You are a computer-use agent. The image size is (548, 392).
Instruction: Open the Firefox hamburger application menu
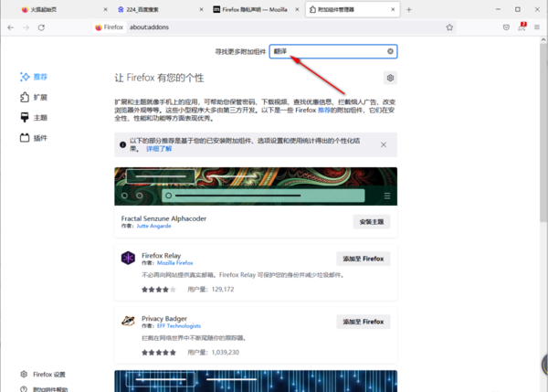click(537, 27)
